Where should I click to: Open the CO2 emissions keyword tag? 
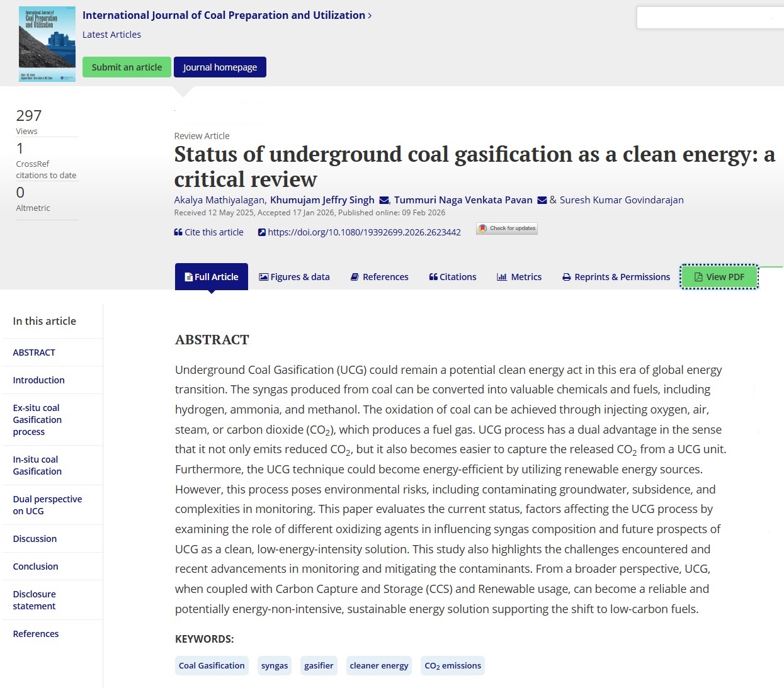coord(453,666)
